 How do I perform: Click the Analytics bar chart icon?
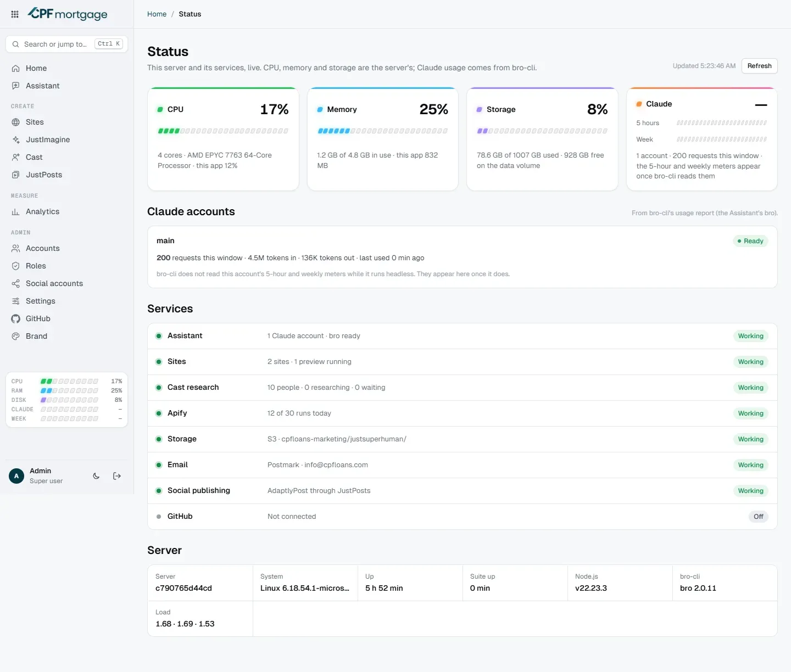(x=16, y=211)
